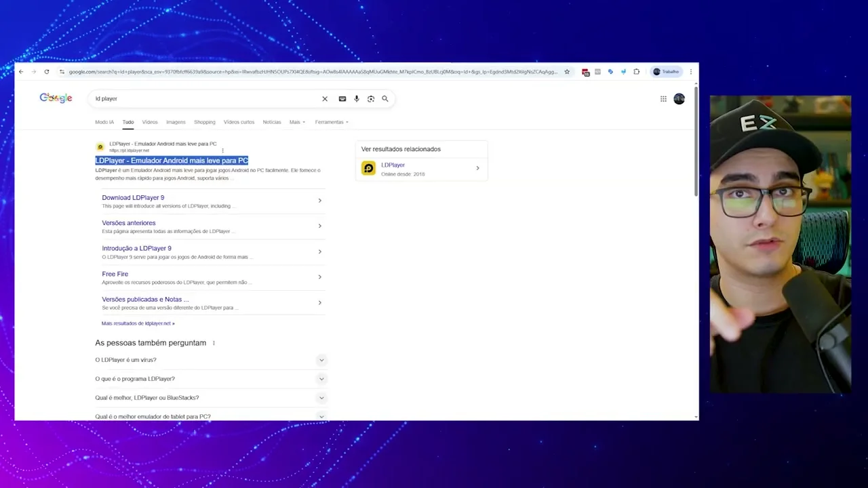Viewport: 868px width, 488px height.
Task: Open the first result's three-dot options
Action: tap(222, 150)
